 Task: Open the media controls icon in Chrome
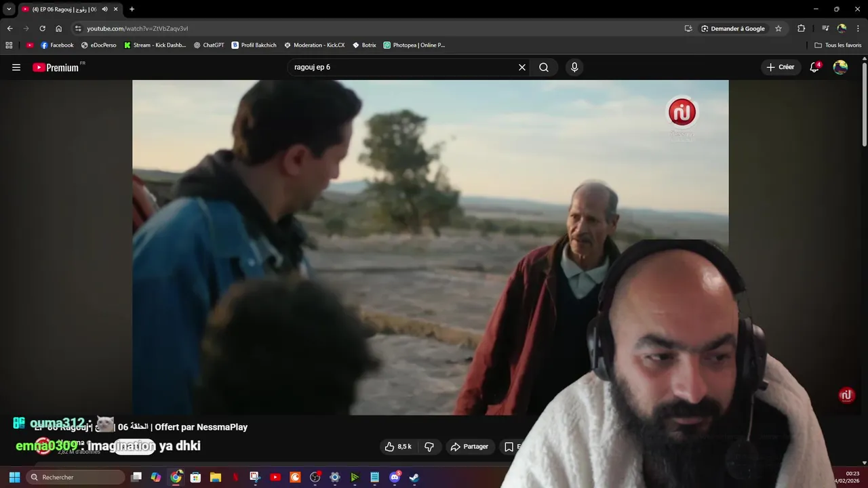pyautogui.click(x=825, y=28)
